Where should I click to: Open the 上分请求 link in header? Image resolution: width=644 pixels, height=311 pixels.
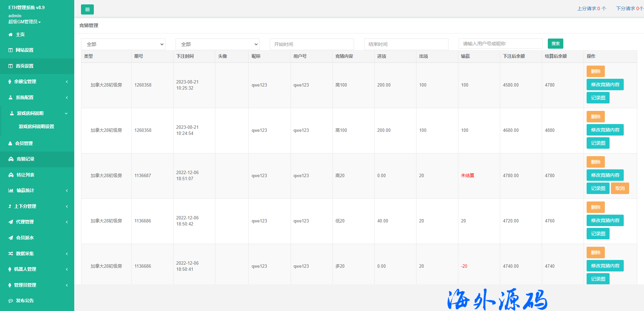click(591, 8)
